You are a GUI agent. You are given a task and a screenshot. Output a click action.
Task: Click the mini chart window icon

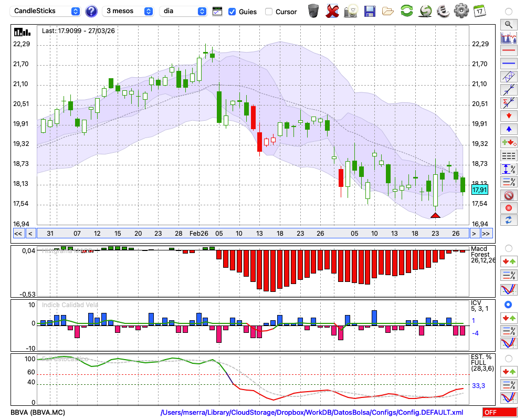click(217, 12)
